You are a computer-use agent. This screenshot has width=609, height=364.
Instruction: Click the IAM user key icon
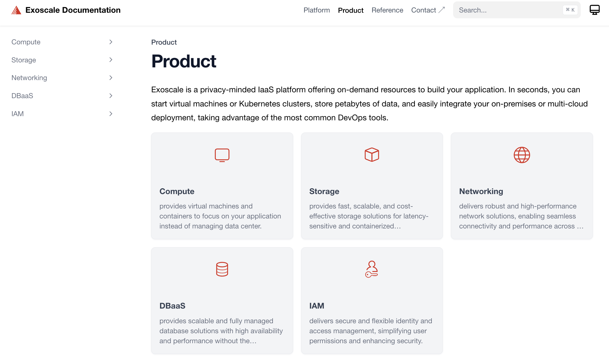(372, 269)
